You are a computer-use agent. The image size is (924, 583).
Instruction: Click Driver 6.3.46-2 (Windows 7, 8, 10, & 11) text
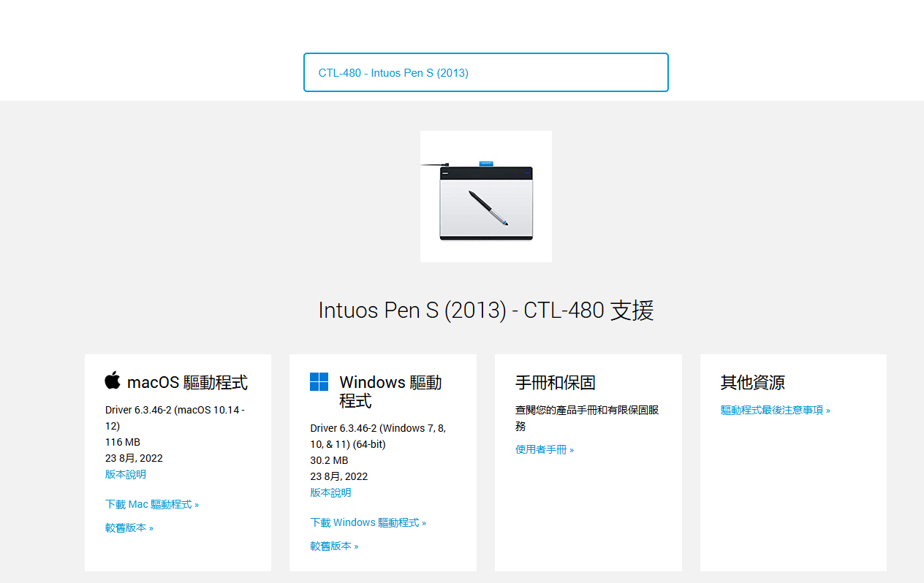click(378, 436)
